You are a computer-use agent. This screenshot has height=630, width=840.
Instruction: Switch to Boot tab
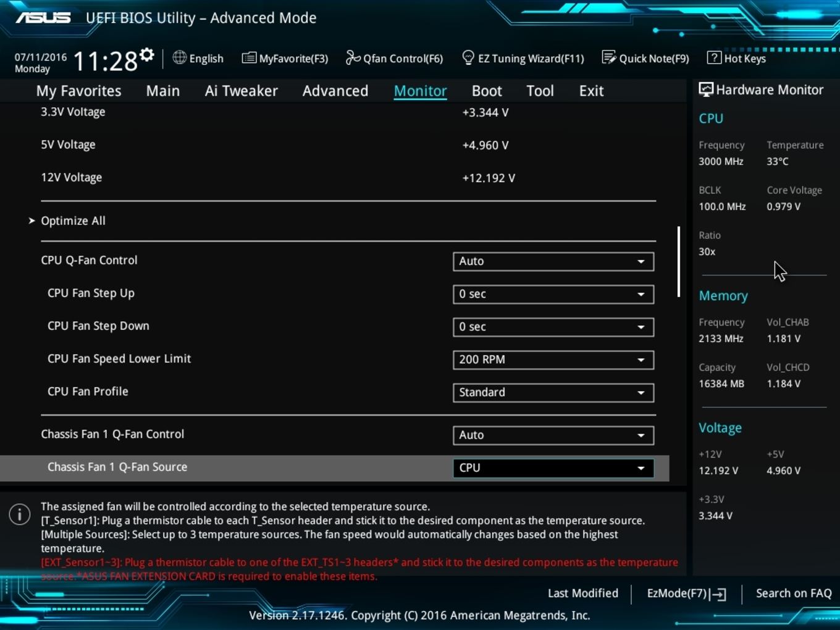pos(487,91)
